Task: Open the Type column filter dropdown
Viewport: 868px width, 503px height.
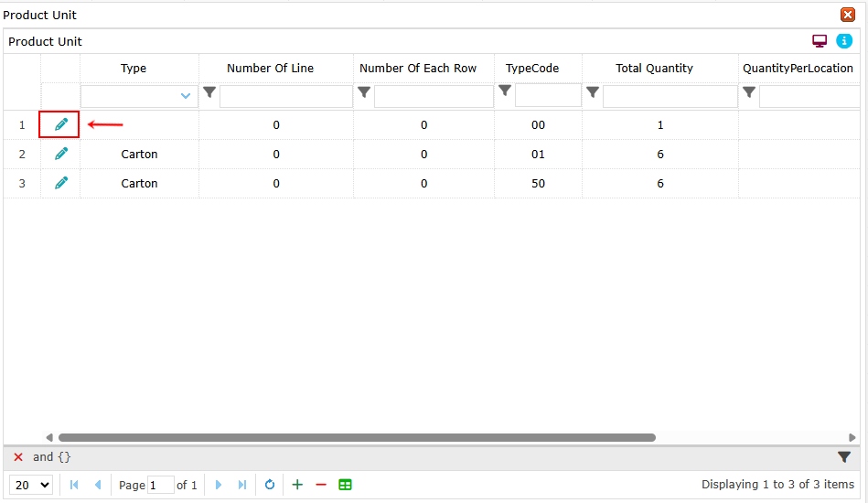Action: pos(187,96)
